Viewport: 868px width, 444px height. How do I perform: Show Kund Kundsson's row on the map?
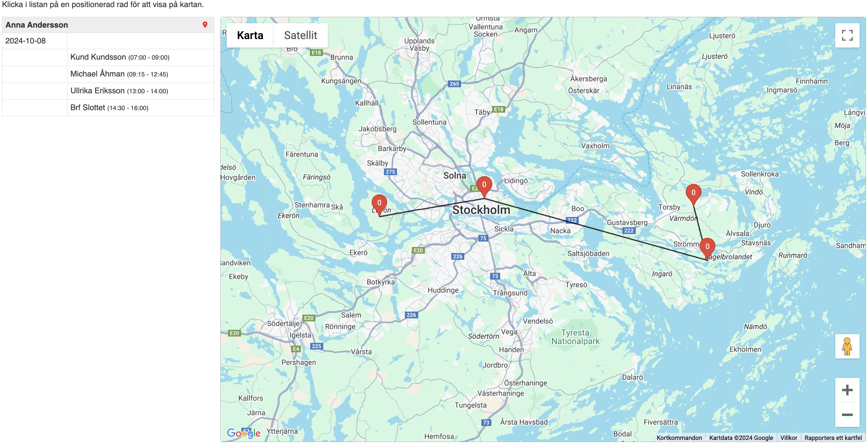coord(108,57)
